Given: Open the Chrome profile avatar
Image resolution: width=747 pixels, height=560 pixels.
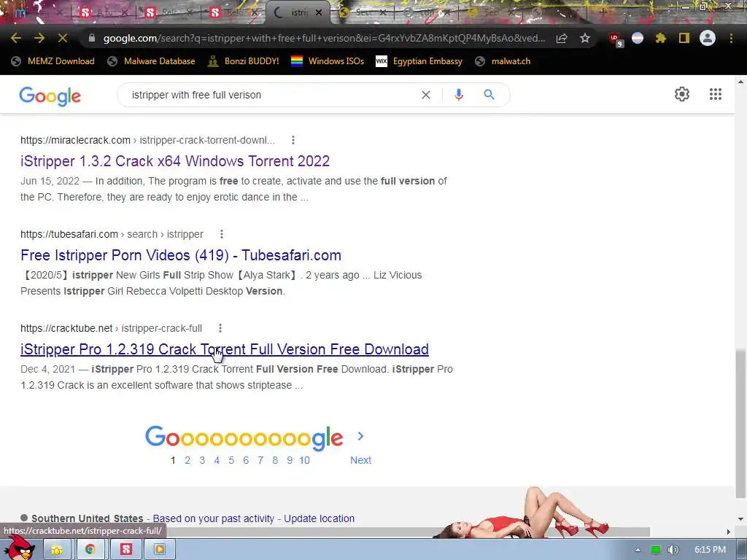Looking at the screenshot, I should (x=708, y=38).
